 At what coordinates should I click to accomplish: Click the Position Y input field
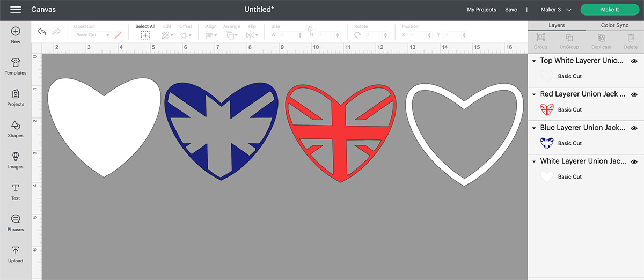(455, 35)
